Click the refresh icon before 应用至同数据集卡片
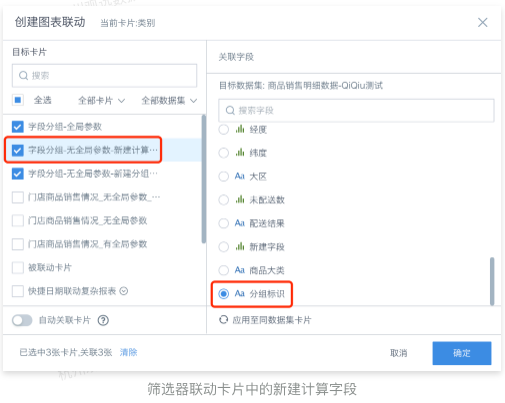Viewport: 505px width, 403px height. [x=223, y=320]
